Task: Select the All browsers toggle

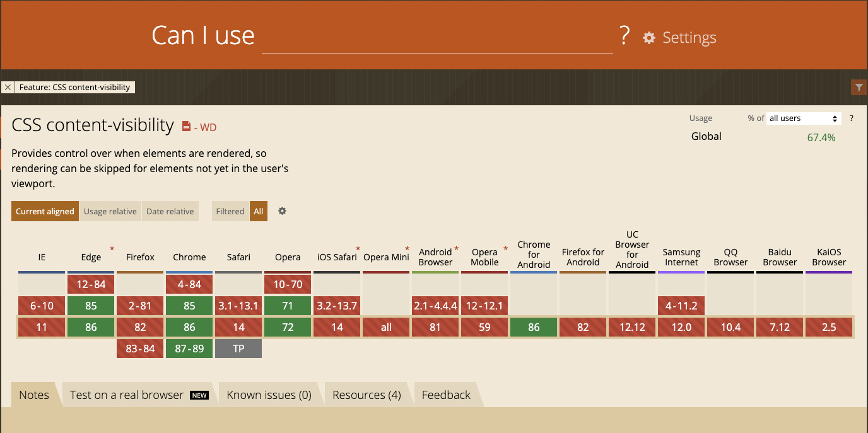Action: click(259, 211)
